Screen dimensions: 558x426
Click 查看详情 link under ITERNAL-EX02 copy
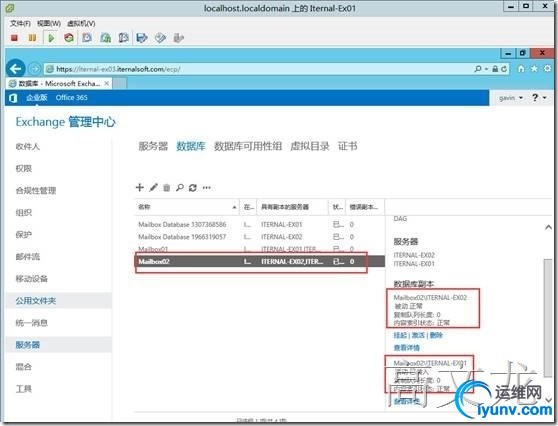(406, 348)
